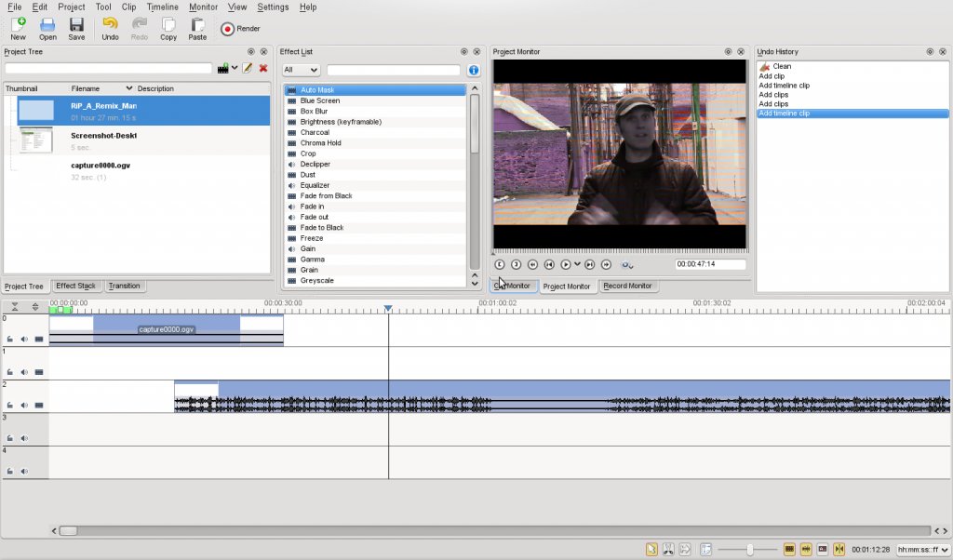This screenshot has width=953, height=560.
Task: Mute audio on track 0
Action: [x=23, y=339]
